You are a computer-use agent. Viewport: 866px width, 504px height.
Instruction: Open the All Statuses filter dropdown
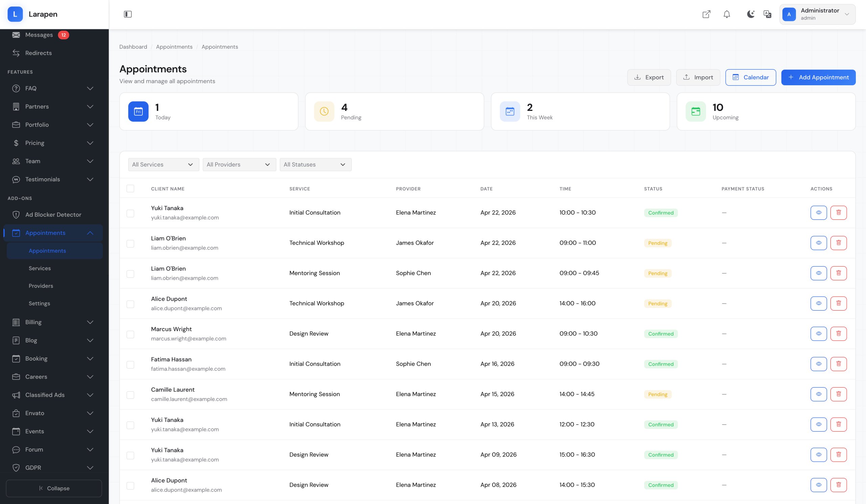(x=315, y=165)
